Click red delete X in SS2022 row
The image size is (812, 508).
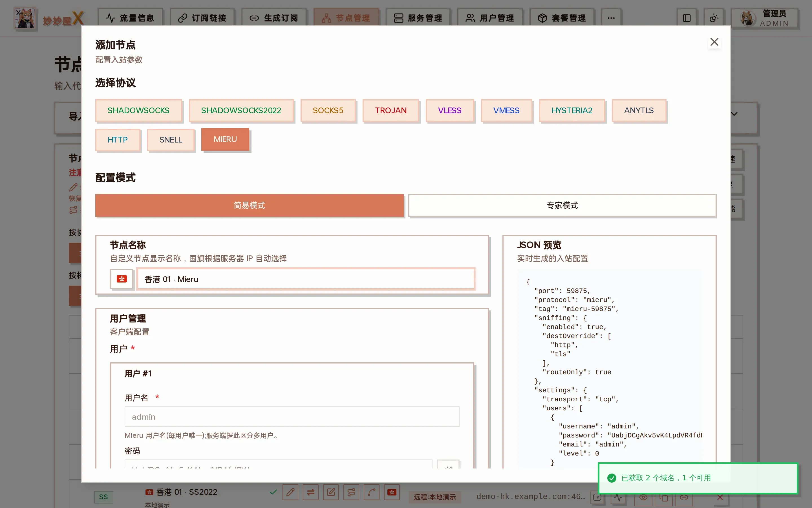pos(720,497)
